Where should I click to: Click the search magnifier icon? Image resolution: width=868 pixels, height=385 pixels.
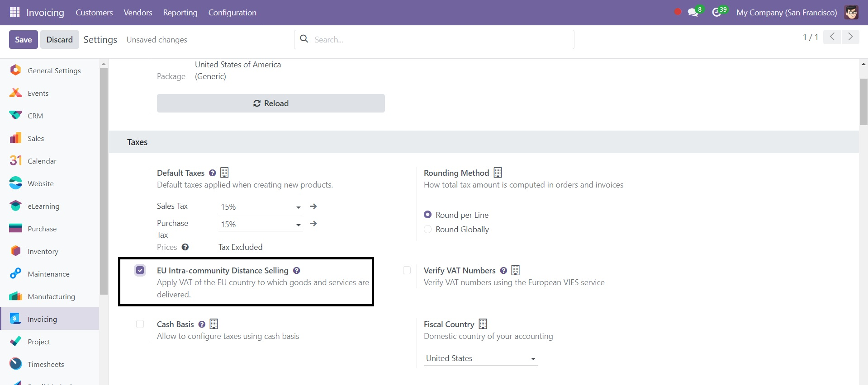pos(304,39)
